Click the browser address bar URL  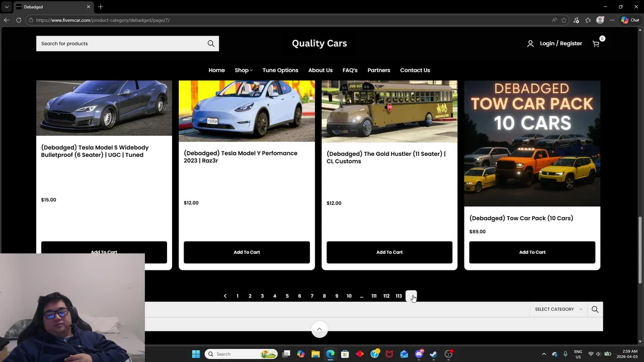click(x=103, y=20)
